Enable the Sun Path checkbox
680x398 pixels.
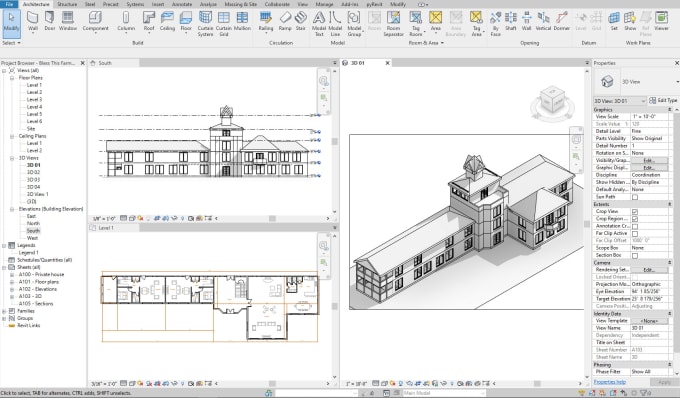[634, 197]
